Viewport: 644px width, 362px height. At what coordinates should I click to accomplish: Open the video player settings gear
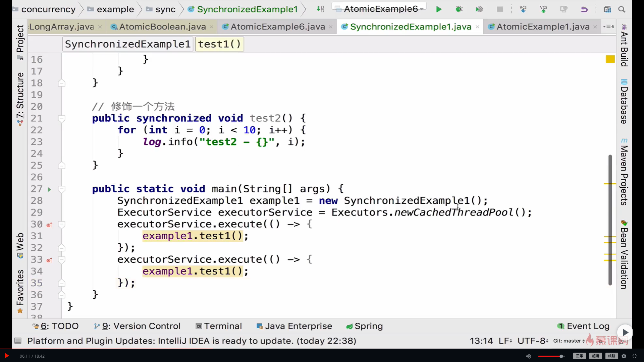coord(624,356)
